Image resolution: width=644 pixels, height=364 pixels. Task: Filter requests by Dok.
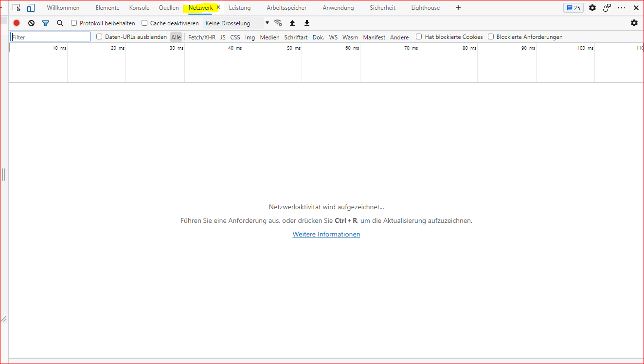[319, 37]
